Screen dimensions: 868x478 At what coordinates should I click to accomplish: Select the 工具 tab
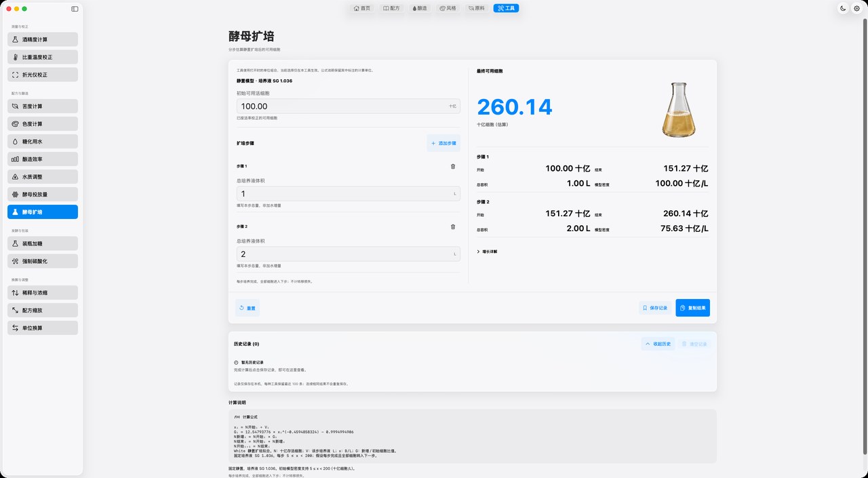506,8
